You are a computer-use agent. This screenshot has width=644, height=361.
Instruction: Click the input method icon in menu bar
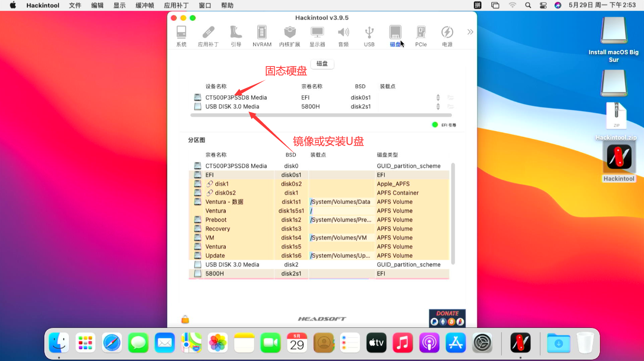478,5
